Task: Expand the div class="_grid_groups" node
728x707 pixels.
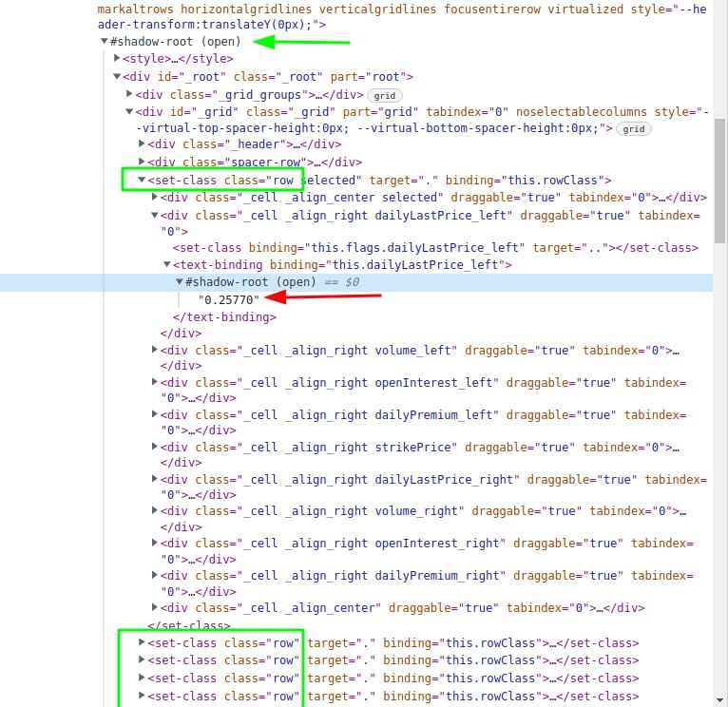Action: pos(129,94)
